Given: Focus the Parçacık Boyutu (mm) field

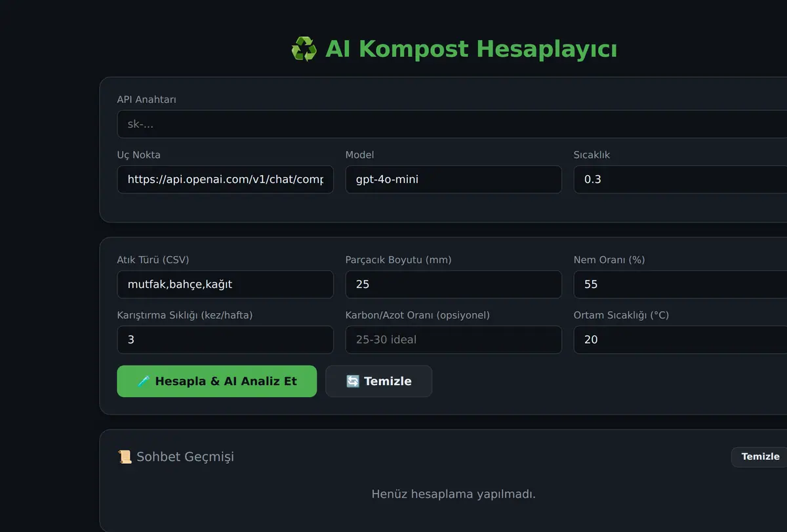Looking at the screenshot, I should pyautogui.click(x=453, y=284).
